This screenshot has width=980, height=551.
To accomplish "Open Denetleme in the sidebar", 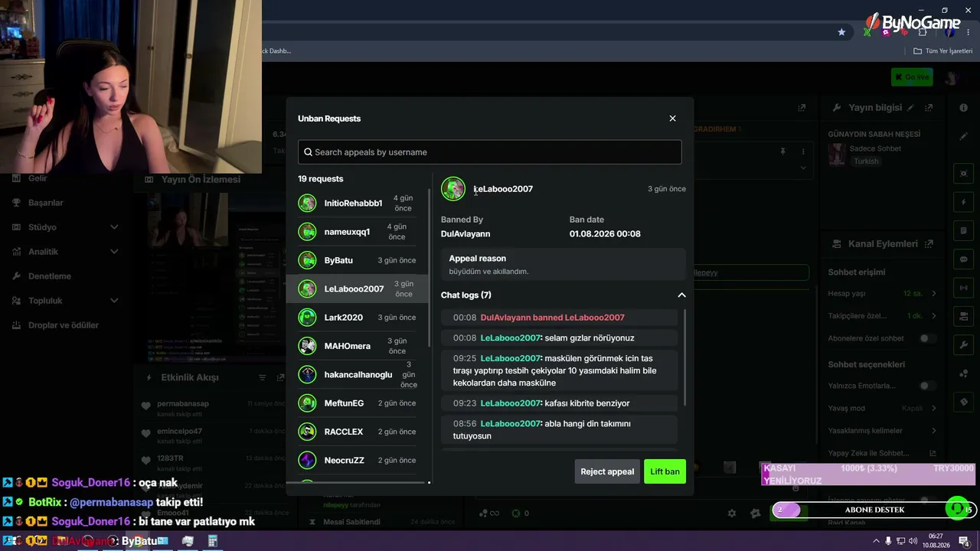I will tap(50, 276).
